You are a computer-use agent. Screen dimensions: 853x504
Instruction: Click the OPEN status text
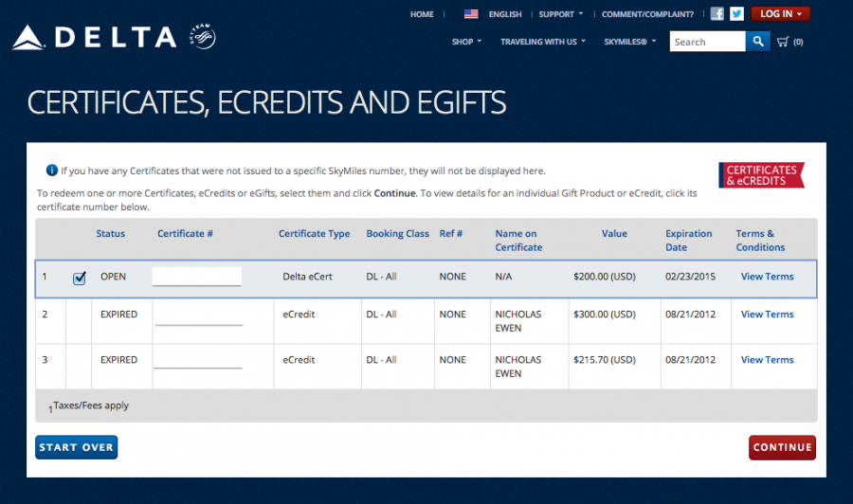point(113,277)
